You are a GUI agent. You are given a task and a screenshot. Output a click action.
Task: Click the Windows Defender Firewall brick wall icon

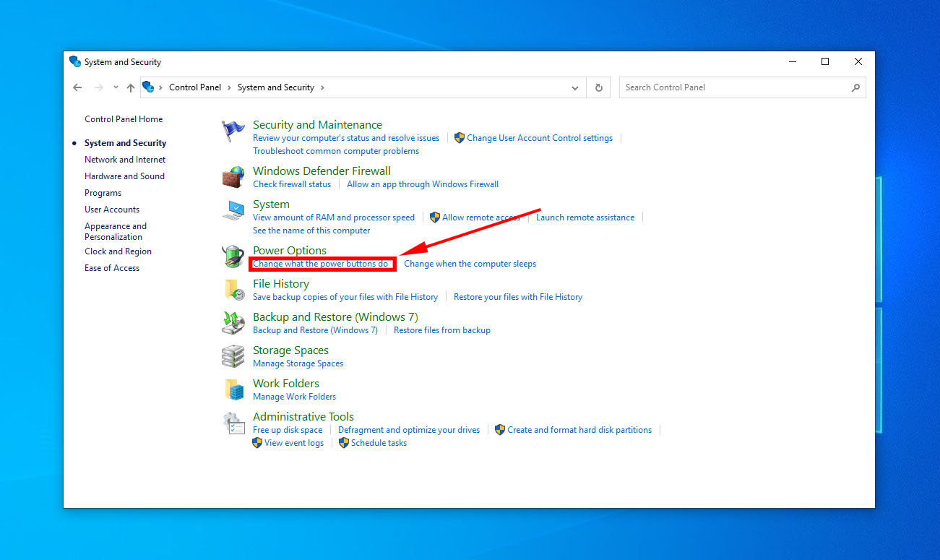pyautogui.click(x=233, y=177)
